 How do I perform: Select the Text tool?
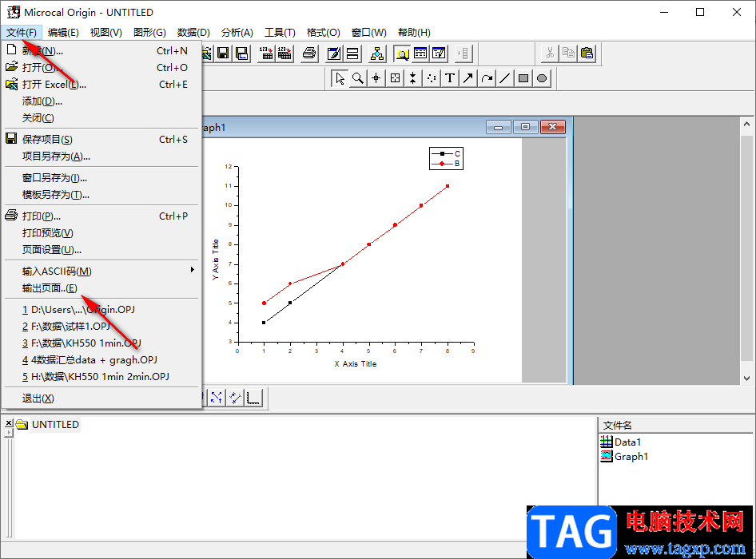point(450,78)
